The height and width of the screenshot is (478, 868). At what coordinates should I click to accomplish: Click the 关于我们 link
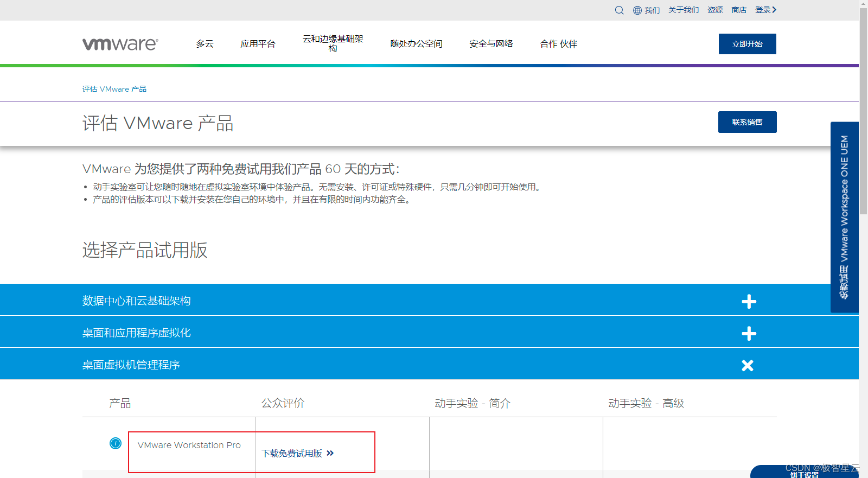click(x=684, y=10)
